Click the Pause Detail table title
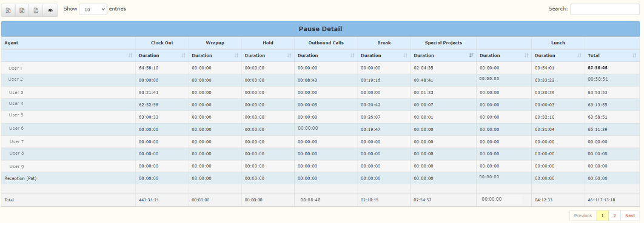The width and height of the screenshot is (644, 225). coord(320,29)
